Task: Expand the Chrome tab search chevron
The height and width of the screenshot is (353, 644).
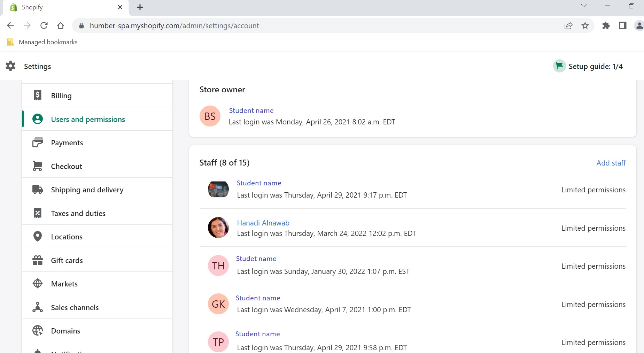Action: 584,6
